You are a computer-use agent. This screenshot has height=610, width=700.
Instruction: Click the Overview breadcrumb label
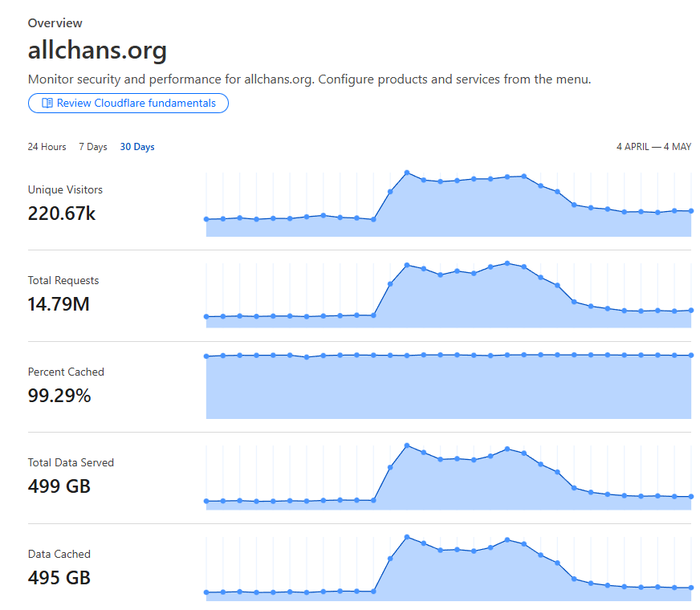pyautogui.click(x=55, y=23)
